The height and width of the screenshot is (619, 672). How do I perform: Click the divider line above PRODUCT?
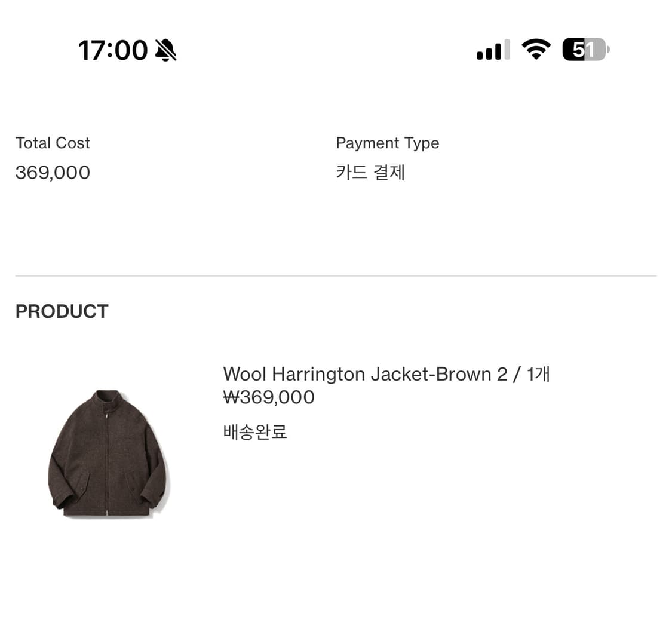[336, 275]
